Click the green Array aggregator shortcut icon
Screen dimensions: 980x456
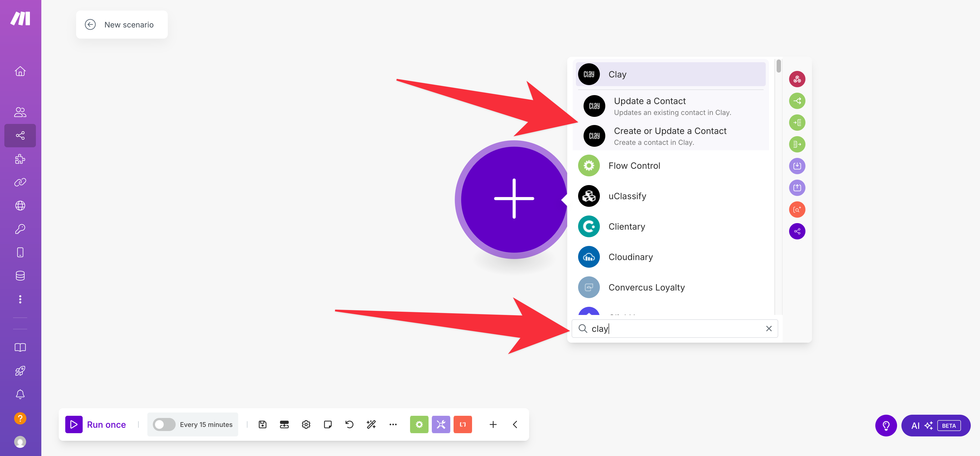pos(797,144)
